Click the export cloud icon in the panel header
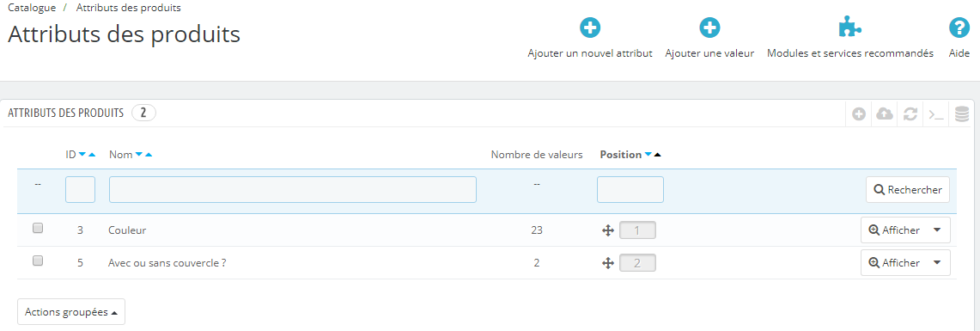Image resolution: width=980 pixels, height=331 pixels. (885, 113)
